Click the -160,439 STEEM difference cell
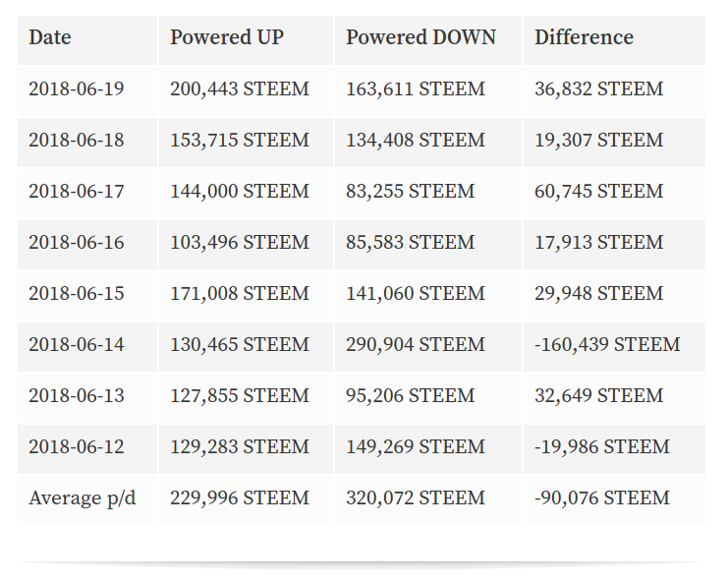This screenshot has height=584, width=728. (x=614, y=347)
